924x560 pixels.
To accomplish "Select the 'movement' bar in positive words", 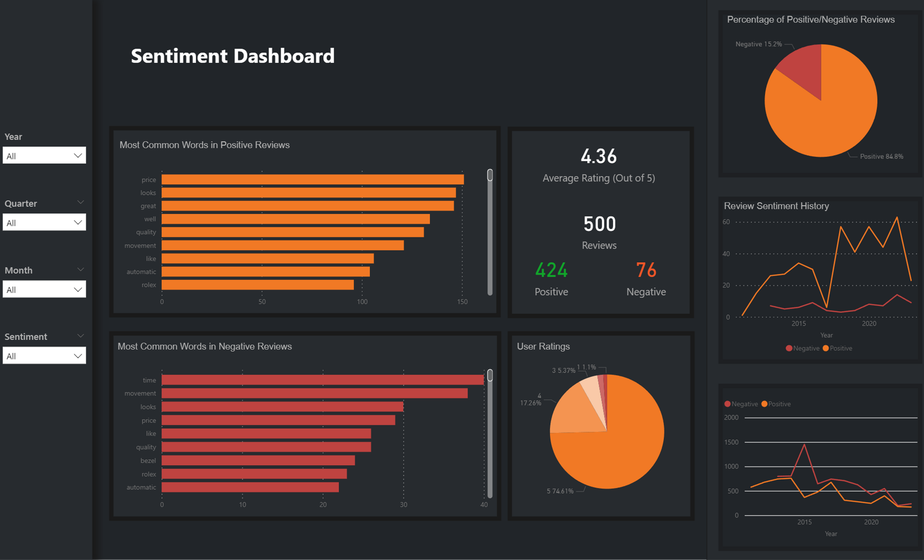I will click(x=283, y=245).
